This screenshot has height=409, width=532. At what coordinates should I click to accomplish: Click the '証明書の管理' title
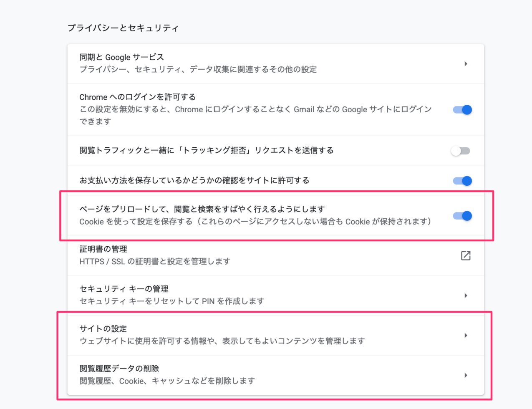pyautogui.click(x=103, y=249)
